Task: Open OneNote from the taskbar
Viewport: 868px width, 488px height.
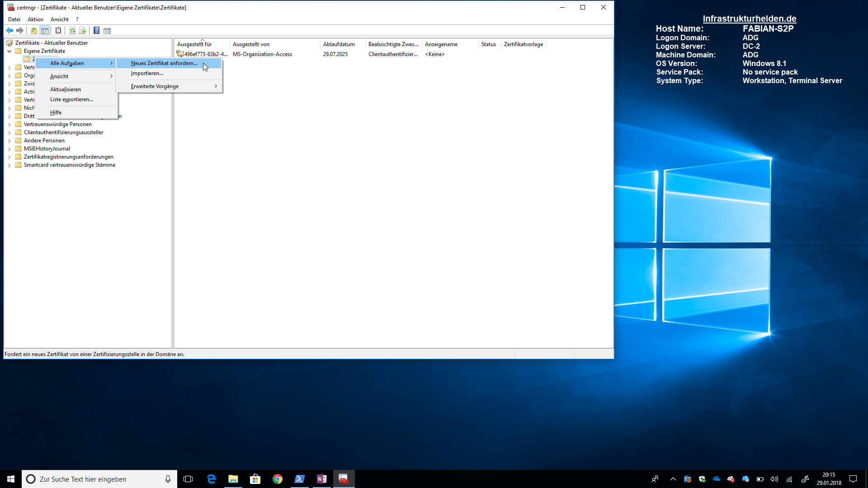Action: coord(322,479)
